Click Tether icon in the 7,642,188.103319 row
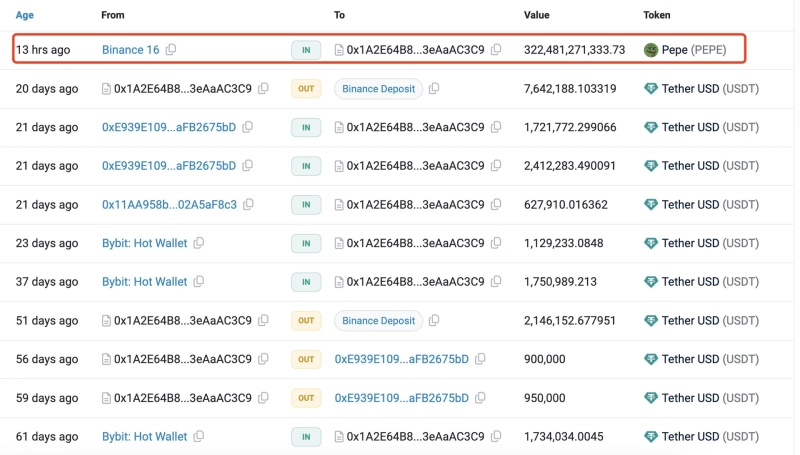The image size is (800, 455). click(x=651, y=89)
